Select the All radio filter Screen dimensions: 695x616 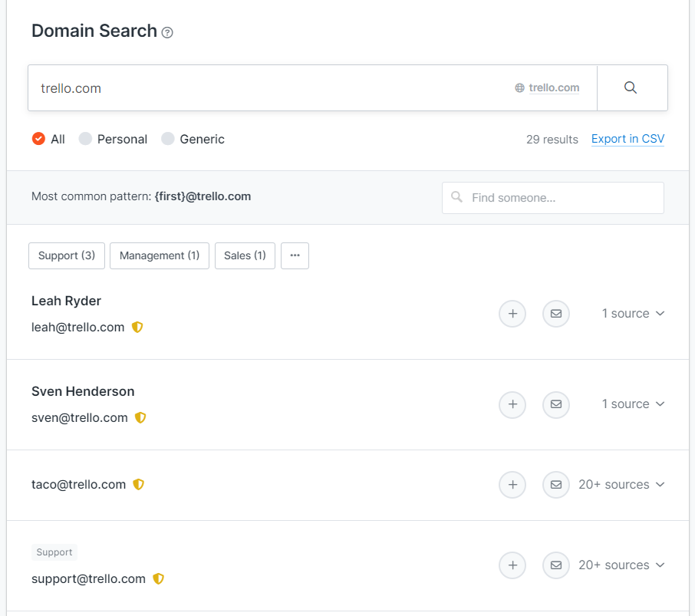(x=38, y=139)
